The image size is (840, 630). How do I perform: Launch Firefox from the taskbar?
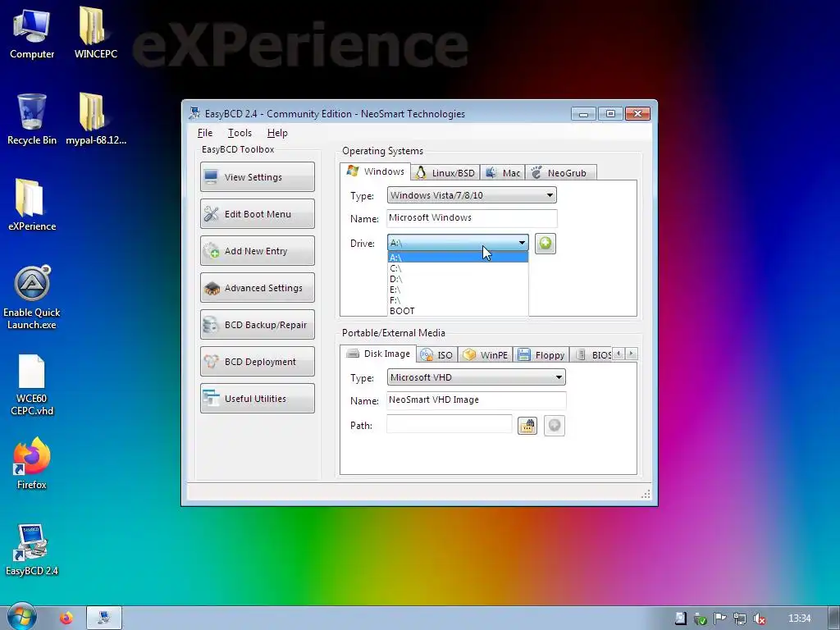point(66,619)
